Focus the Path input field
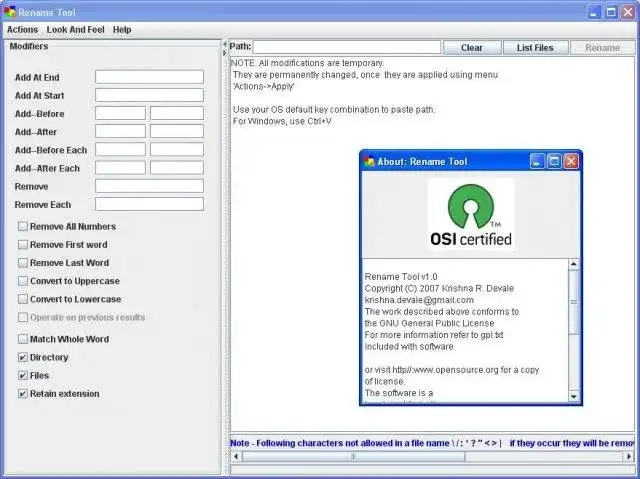Image resolution: width=640 pixels, height=479 pixels. (347, 47)
